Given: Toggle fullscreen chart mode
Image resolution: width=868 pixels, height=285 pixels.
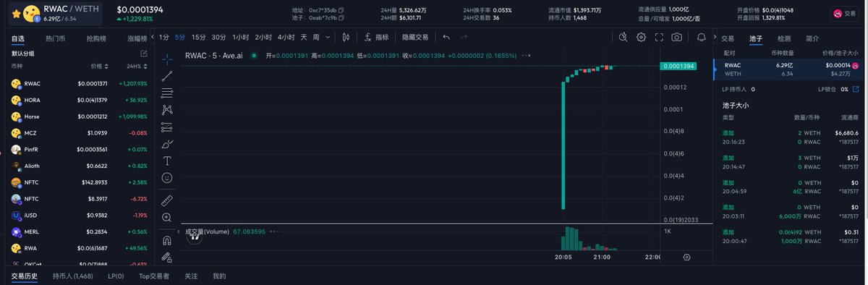Looking at the screenshot, I should (x=659, y=37).
